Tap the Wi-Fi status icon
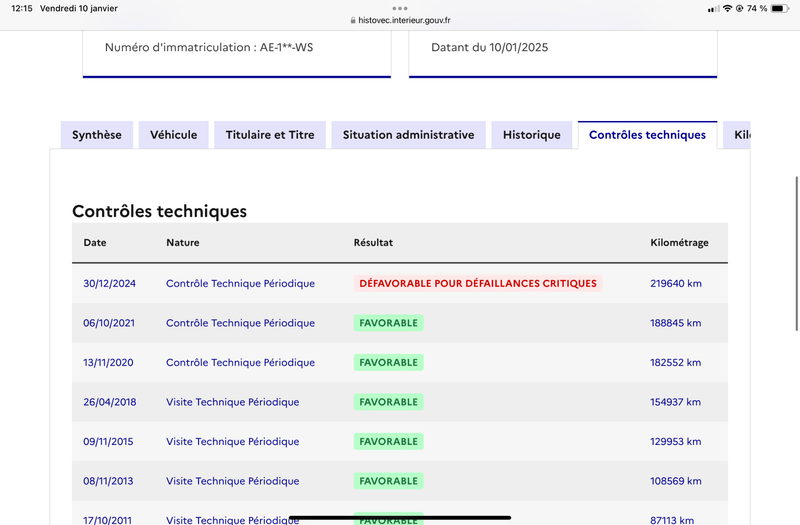Screen dimensions: 800x525 pos(728,8)
